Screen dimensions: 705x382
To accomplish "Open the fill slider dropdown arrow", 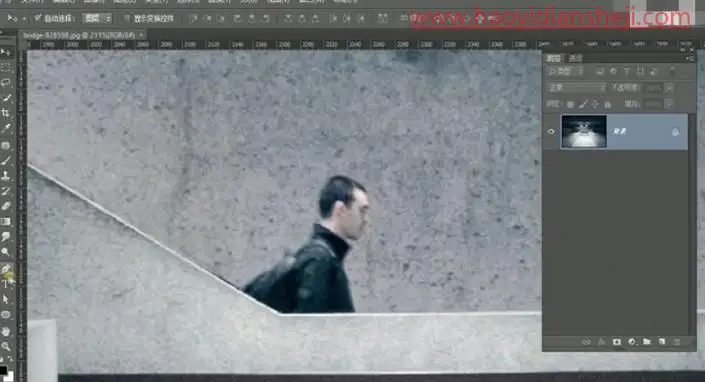I will point(669,104).
